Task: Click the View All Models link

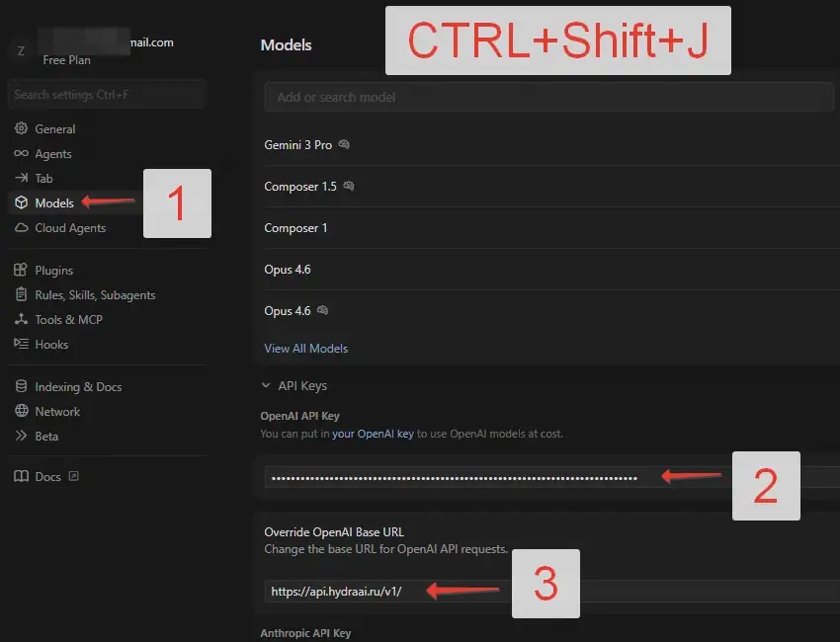Action: [x=305, y=349]
